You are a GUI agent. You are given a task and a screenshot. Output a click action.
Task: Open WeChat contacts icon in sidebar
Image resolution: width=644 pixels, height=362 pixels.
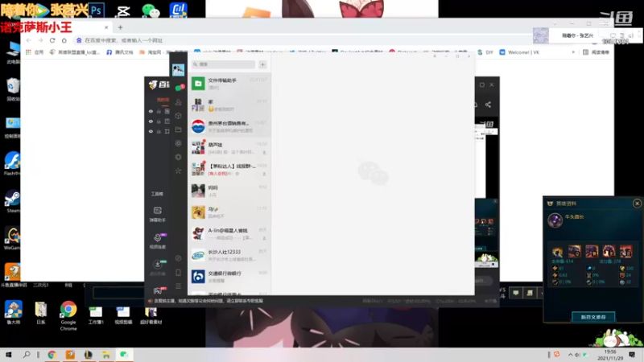(x=178, y=102)
